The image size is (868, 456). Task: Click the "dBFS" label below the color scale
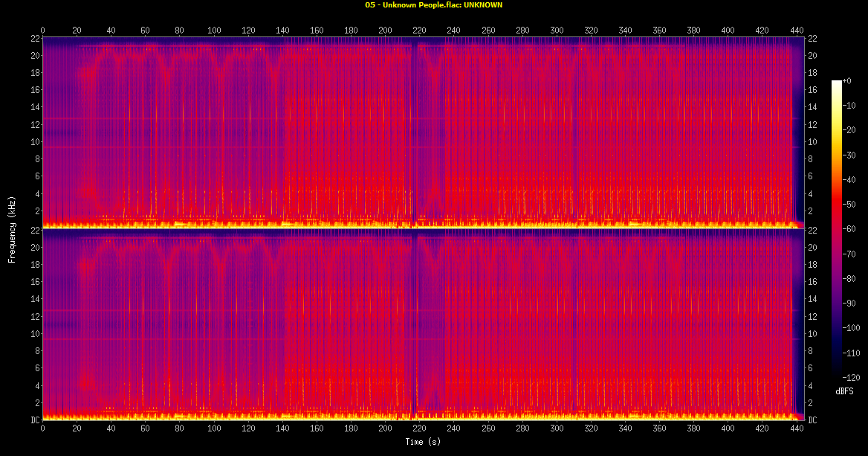[843, 391]
